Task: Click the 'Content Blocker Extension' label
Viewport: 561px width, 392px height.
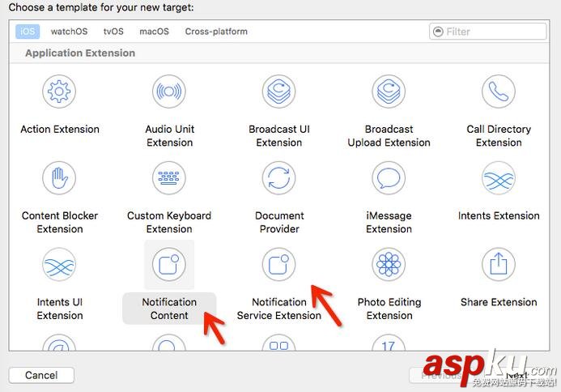Action: coord(60,222)
